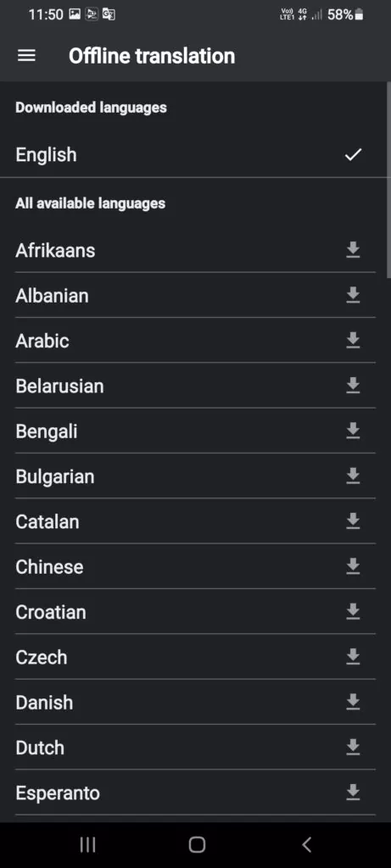Select the Danish language entry
The height and width of the screenshot is (868, 391).
[x=195, y=703]
